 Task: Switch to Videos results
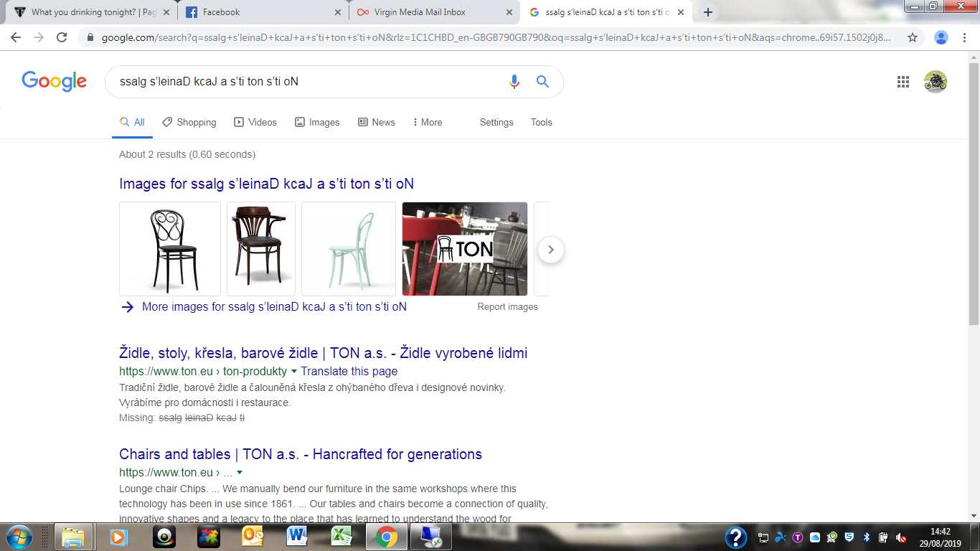(255, 122)
